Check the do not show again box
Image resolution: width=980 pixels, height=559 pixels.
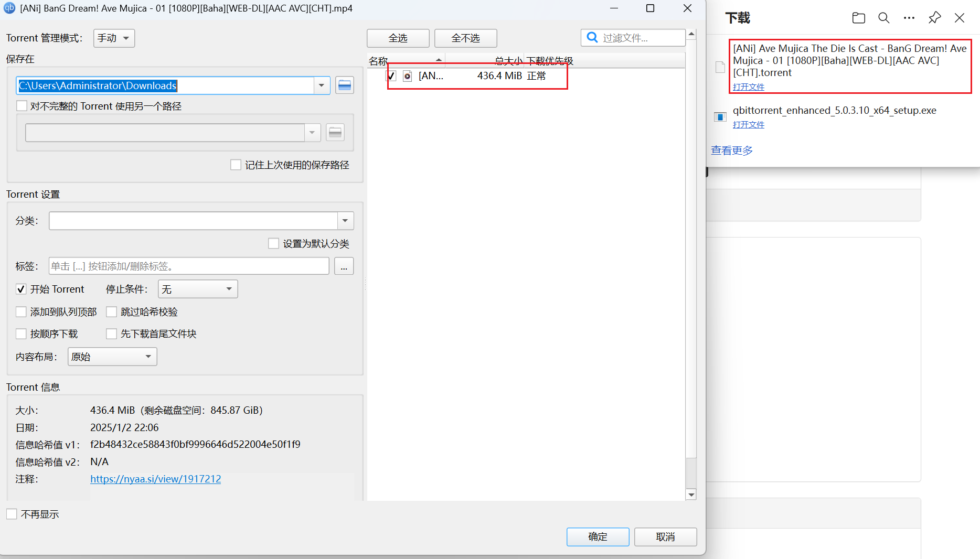coord(12,514)
